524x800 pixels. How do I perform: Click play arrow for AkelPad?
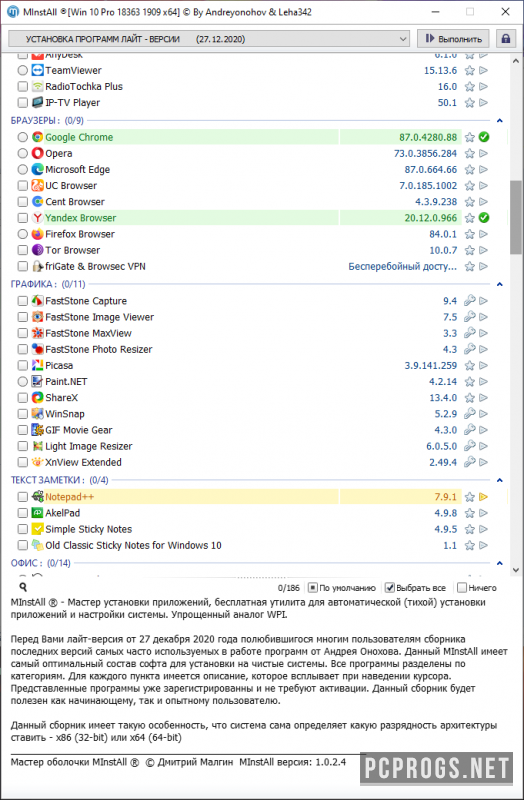(483, 513)
